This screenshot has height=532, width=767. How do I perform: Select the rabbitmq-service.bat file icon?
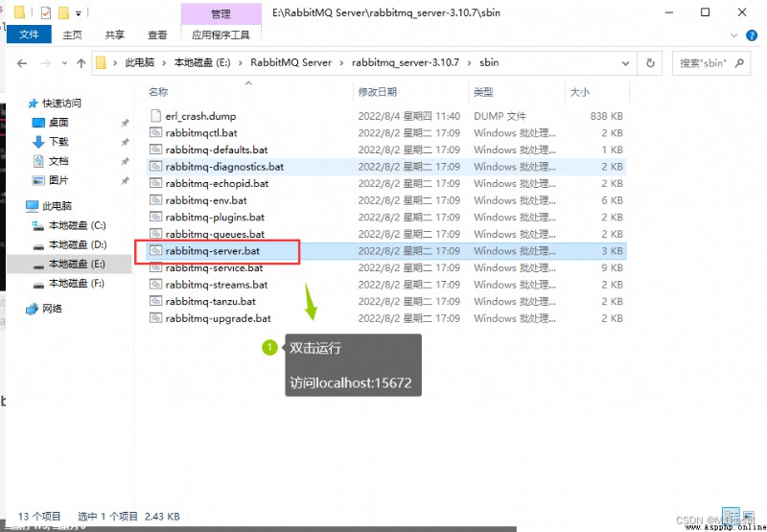pyautogui.click(x=155, y=267)
